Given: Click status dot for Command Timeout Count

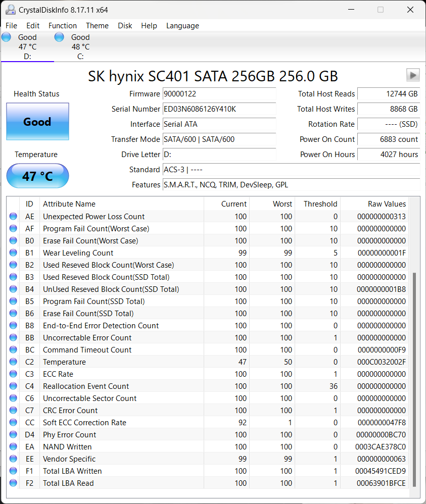Looking at the screenshot, I should click(x=13, y=349).
